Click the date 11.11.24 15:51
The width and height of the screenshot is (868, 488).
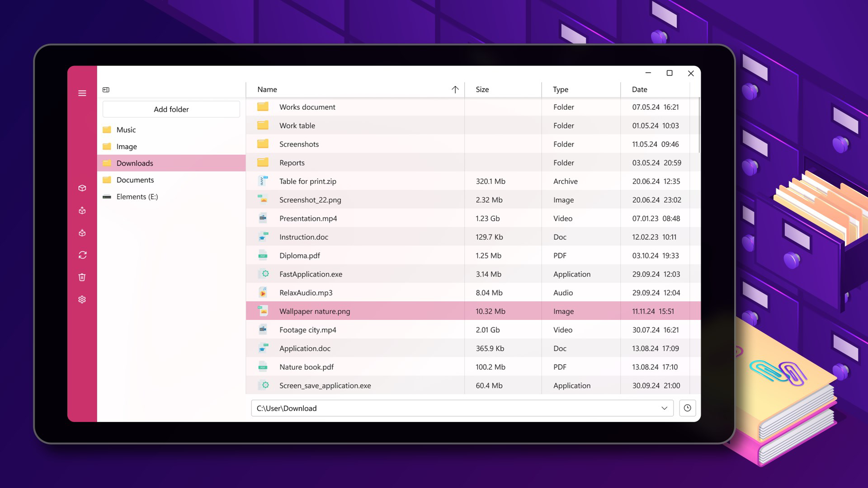click(653, 311)
